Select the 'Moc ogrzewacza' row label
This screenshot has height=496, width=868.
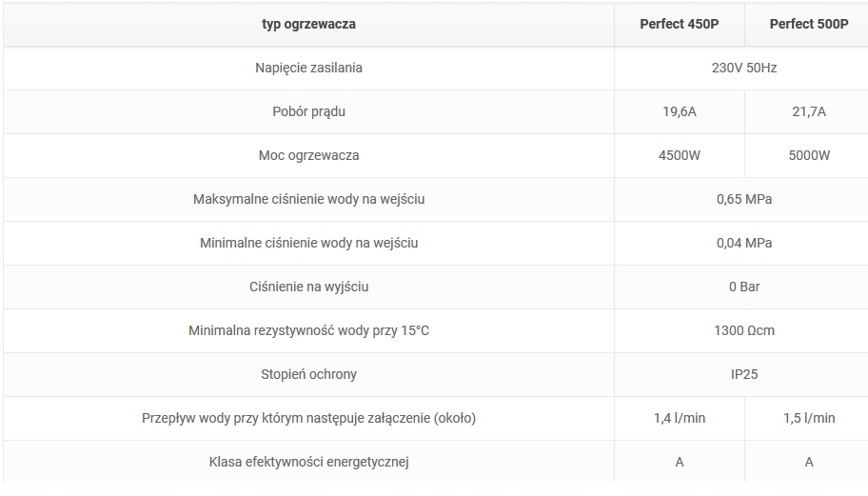[x=308, y=155]
